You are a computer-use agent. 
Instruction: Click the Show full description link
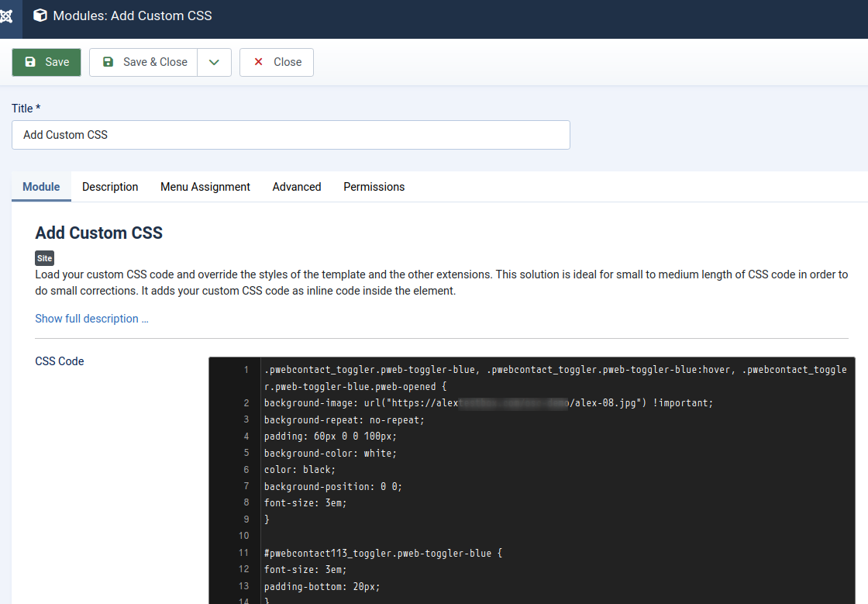tap(91, 318)
